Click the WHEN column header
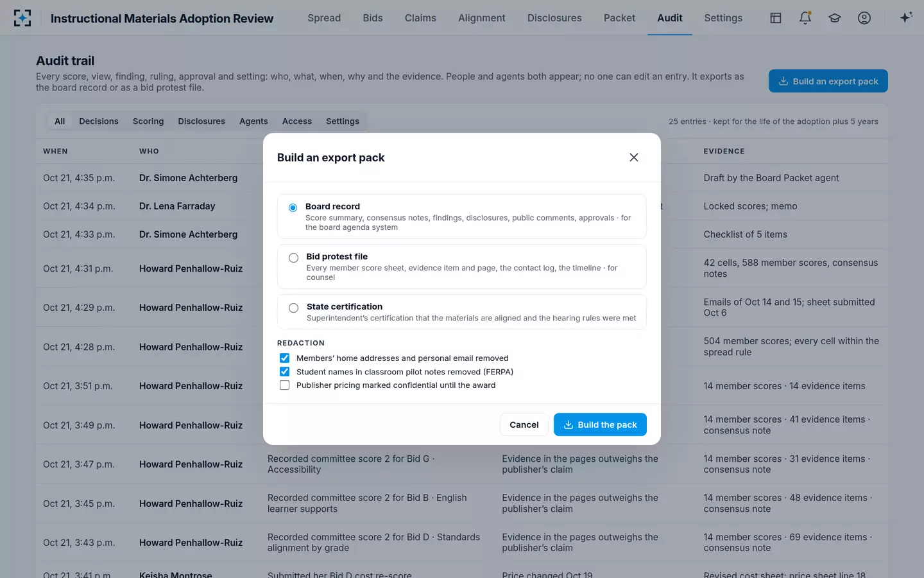924x578 pixels. (x=55, y=152)
